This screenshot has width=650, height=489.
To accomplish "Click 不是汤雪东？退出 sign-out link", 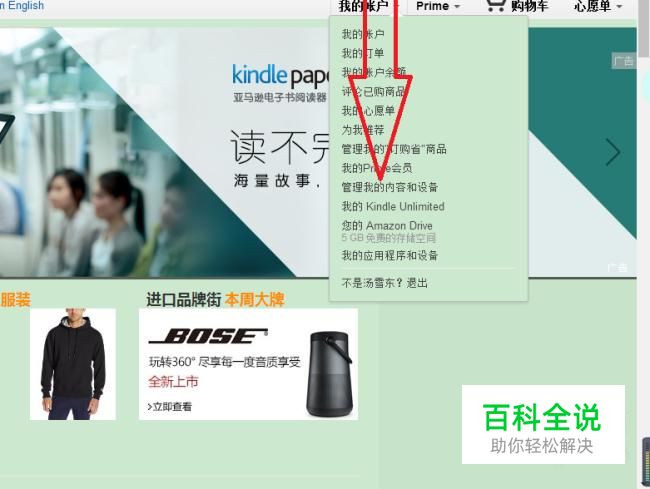I will (384, 283).
